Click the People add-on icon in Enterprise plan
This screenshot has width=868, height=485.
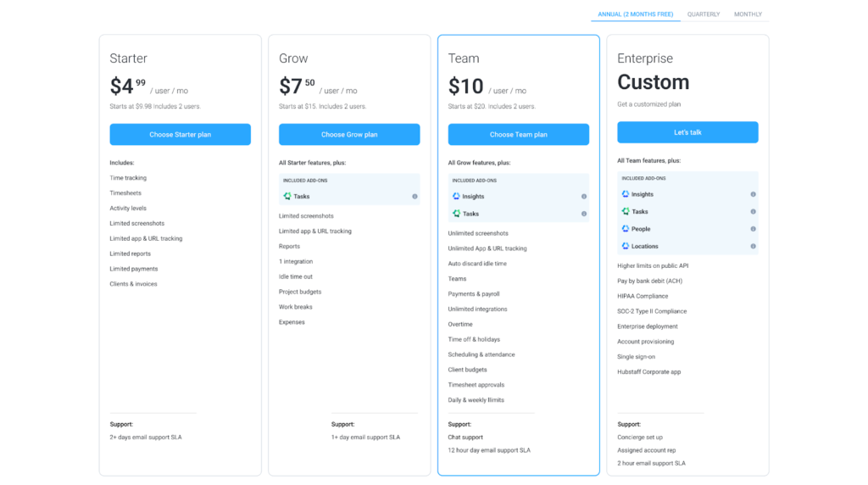[626, 229]
